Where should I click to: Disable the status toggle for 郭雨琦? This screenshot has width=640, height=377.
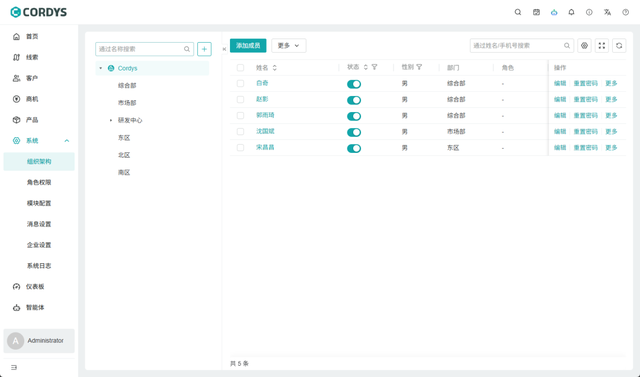(x=354, y=116)
